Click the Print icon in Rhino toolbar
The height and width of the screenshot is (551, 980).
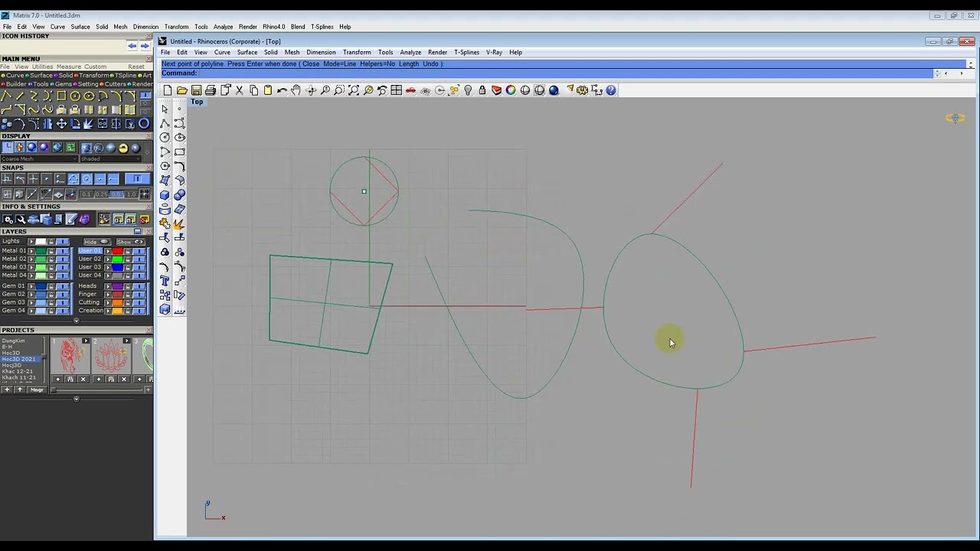211,90
